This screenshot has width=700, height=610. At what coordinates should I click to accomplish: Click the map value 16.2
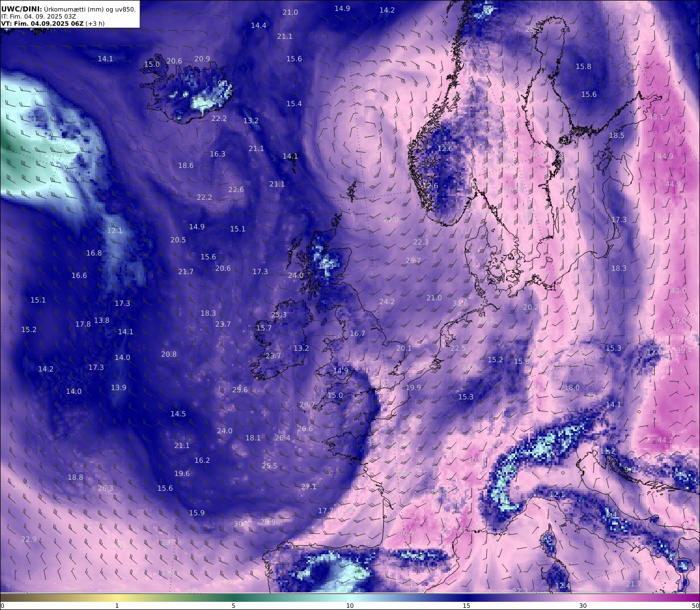pyautogui.click(x=202, y=461)
